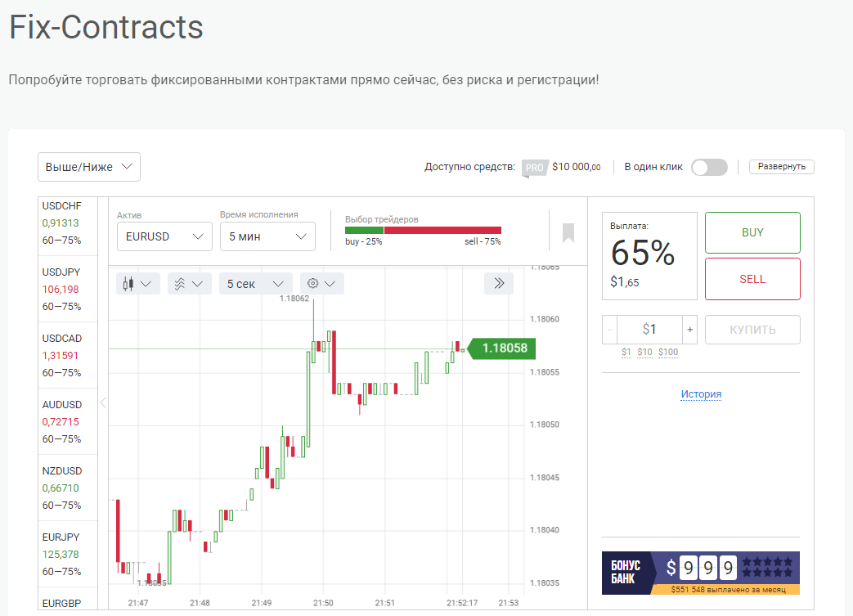Image resolution: width=853 pixels, height=616 pixels.
Task: Collapse the asset list with left arrow
Action: [x=103, y=402]
